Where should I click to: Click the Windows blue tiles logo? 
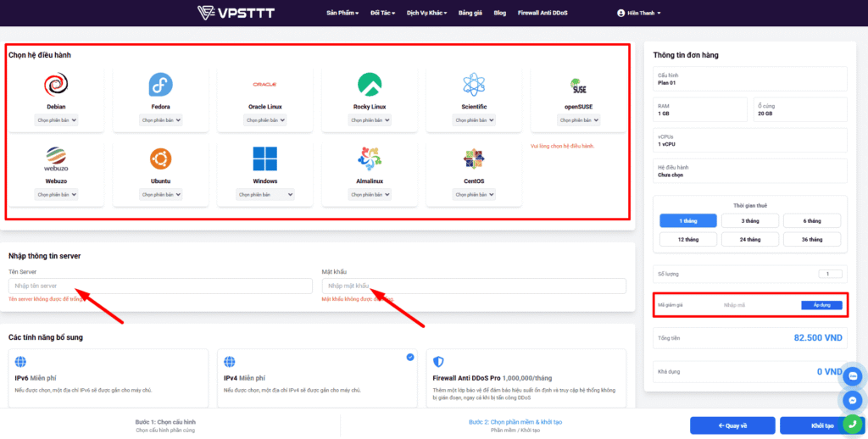[x=264, y=158]
